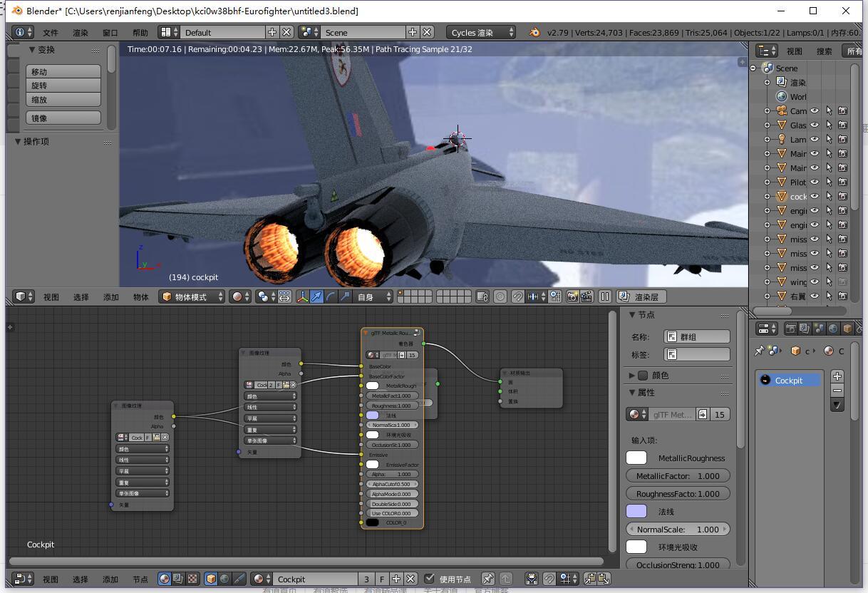868x593 pixels.
Task: Open the 窗口 menu
Action: click(110, 33)
